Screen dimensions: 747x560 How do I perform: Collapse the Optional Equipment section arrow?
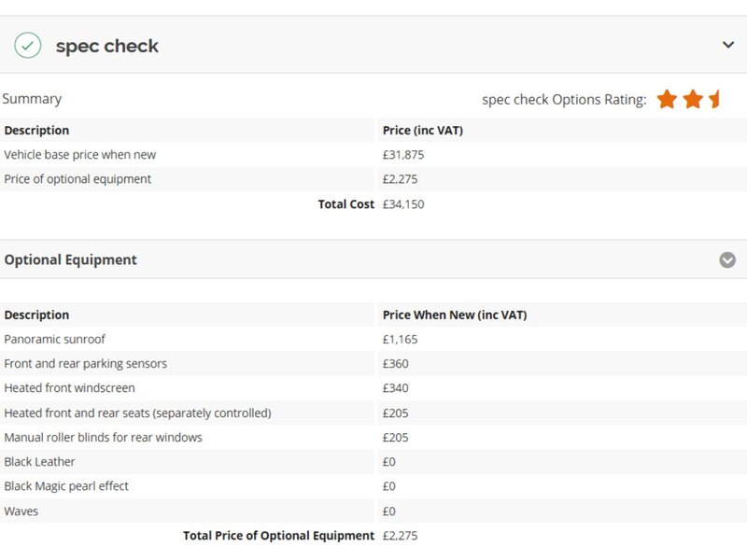click(727, 260)
